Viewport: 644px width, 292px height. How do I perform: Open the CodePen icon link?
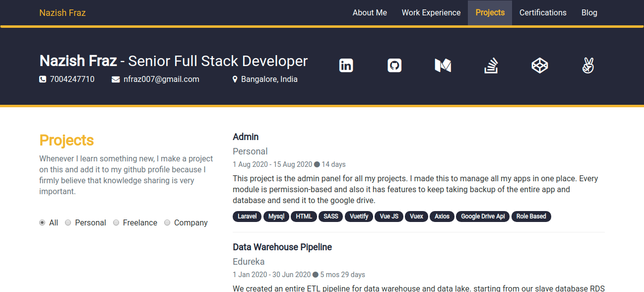[x=539, y=66]
